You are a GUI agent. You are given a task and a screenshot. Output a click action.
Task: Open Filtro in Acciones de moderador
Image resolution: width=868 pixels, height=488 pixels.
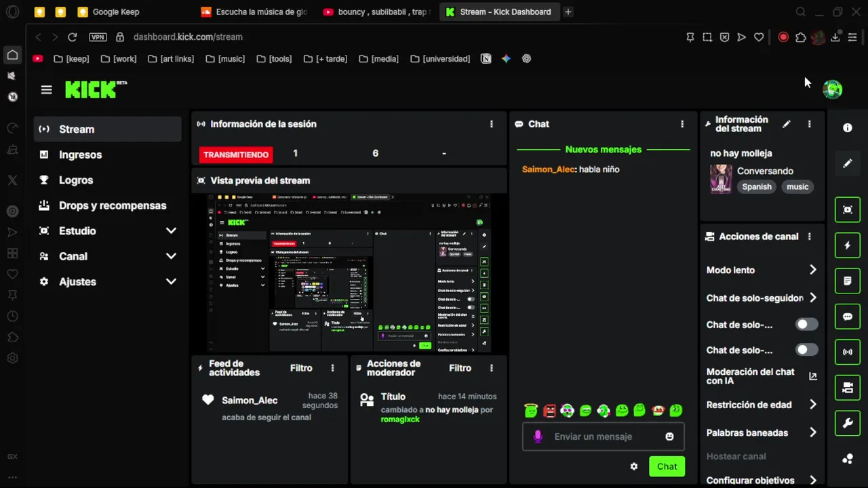click(460, 368)
